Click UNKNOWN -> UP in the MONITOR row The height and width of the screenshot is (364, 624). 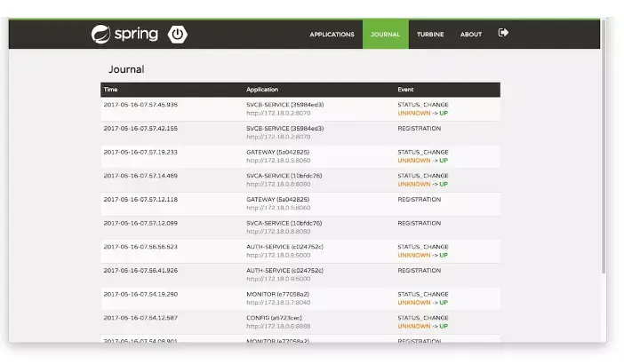423,303
